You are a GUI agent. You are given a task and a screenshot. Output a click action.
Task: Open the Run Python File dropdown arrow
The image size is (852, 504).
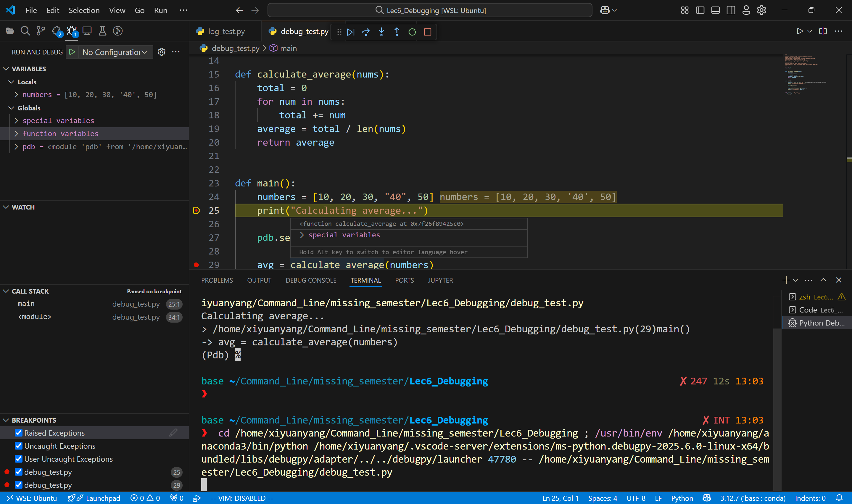[x=810, y=31]
